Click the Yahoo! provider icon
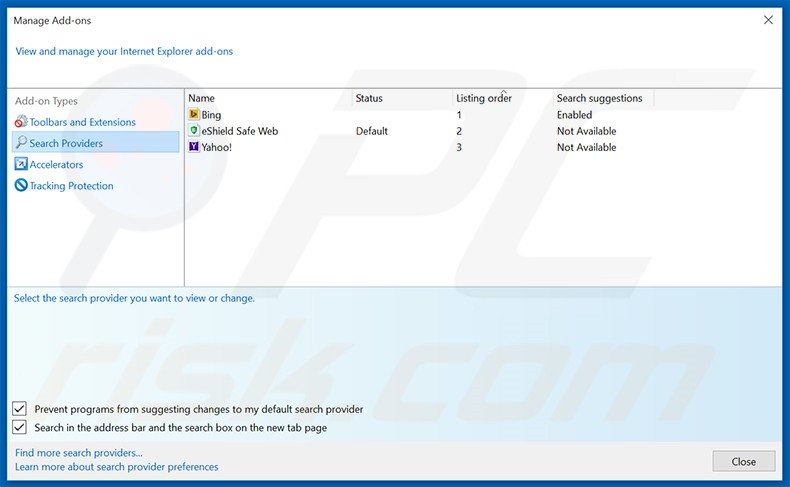Image resolution: width=790 pixels, height=487 pixels. point(193,147)
